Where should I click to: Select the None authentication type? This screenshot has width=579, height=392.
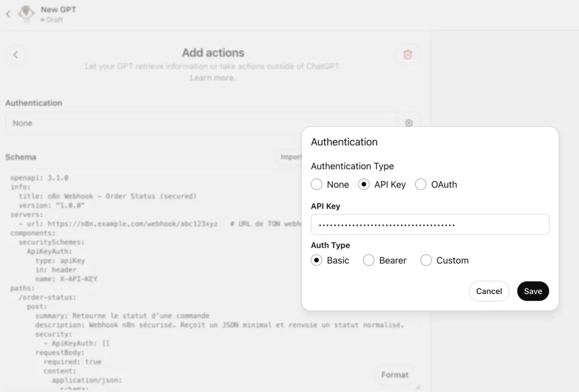(x=317, y=184)
